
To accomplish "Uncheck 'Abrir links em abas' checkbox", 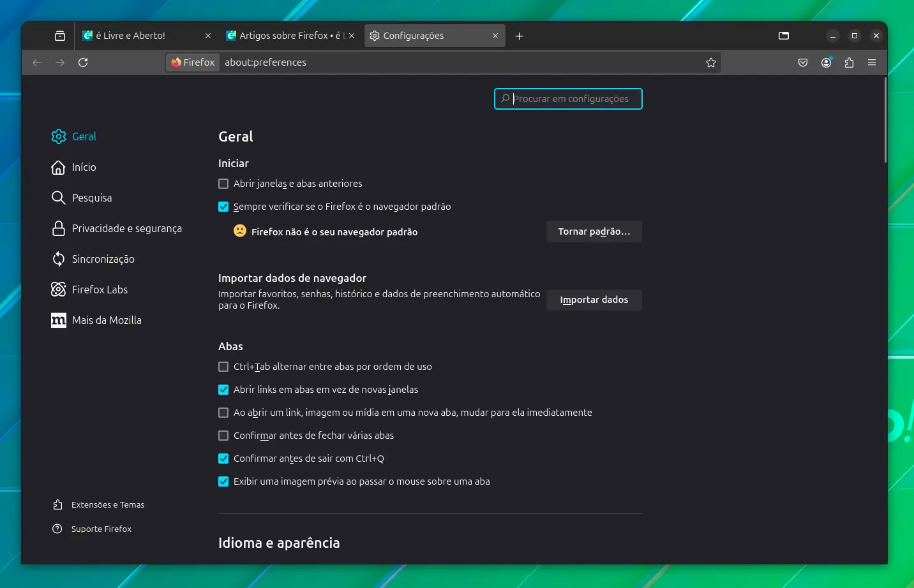I will pos(223,390).
